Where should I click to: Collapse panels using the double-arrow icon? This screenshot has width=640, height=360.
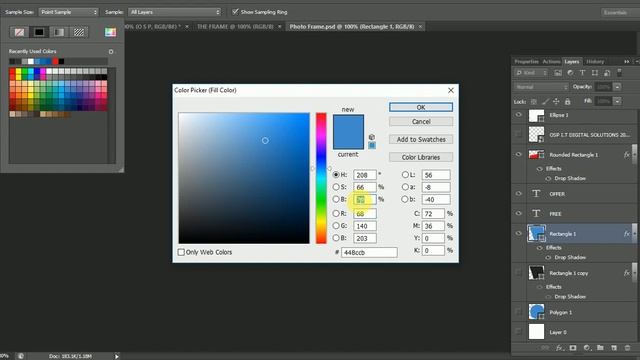(x=627, y=61)
